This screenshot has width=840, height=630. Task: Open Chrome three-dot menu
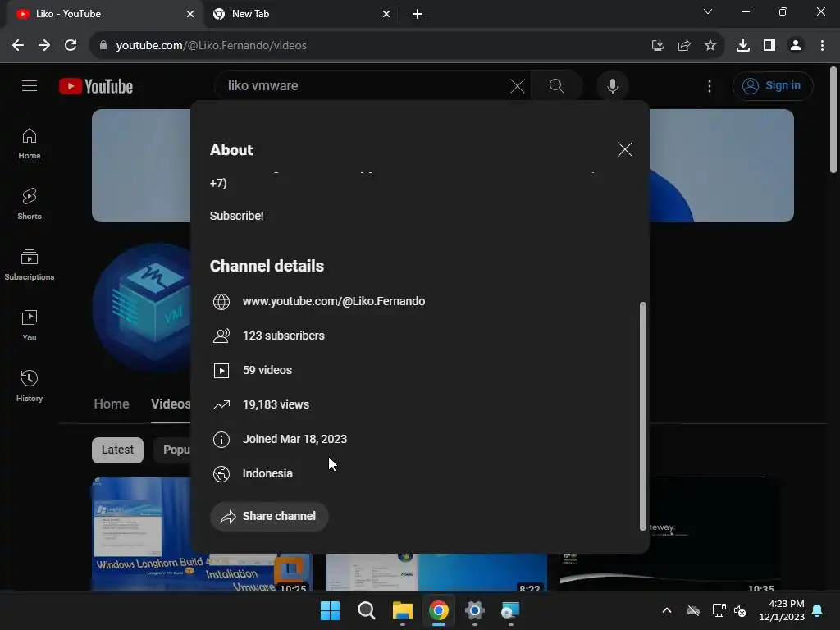point(822,46)
